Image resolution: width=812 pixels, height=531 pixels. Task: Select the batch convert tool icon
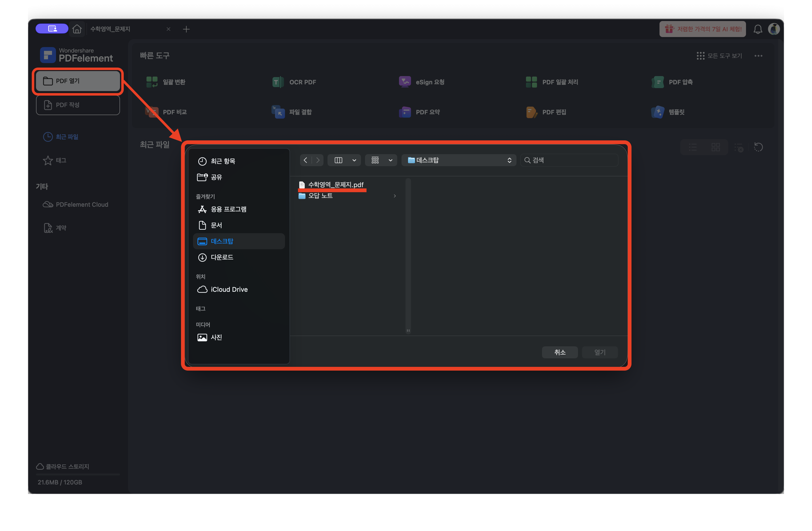(152, 82)
